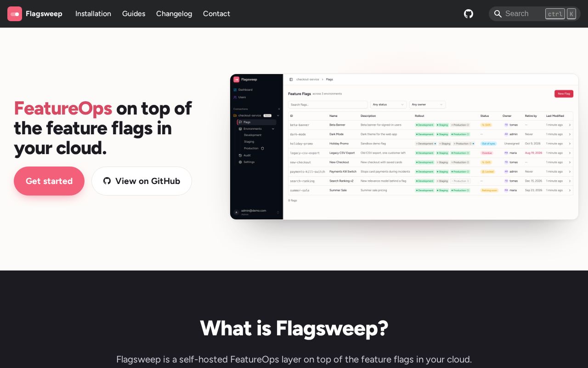Select Contact in the navbar
The image size is (588, 368).
tap(216, 14)
